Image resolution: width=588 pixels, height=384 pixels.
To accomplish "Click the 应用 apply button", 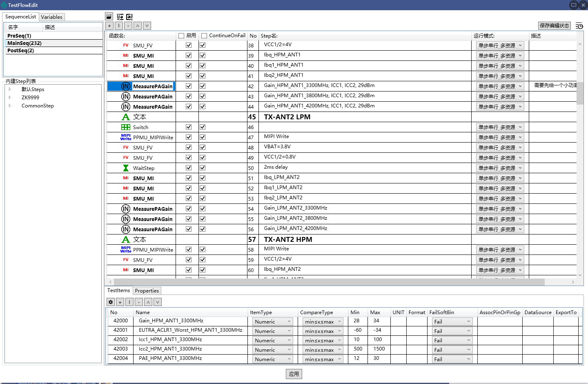I will coord(294,374).
